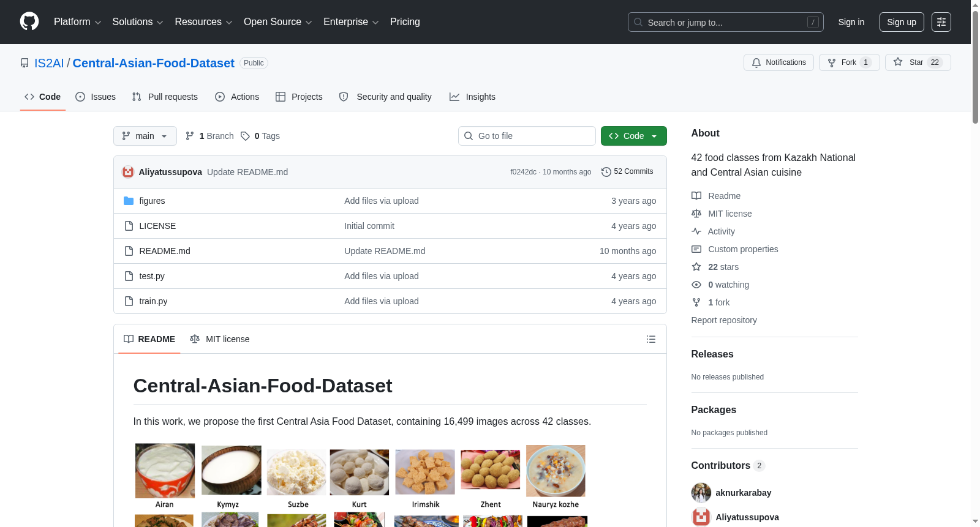Viewport: 980px width, 527px height.
Task: Open the Projects tab
Action: tap(299, 97)
